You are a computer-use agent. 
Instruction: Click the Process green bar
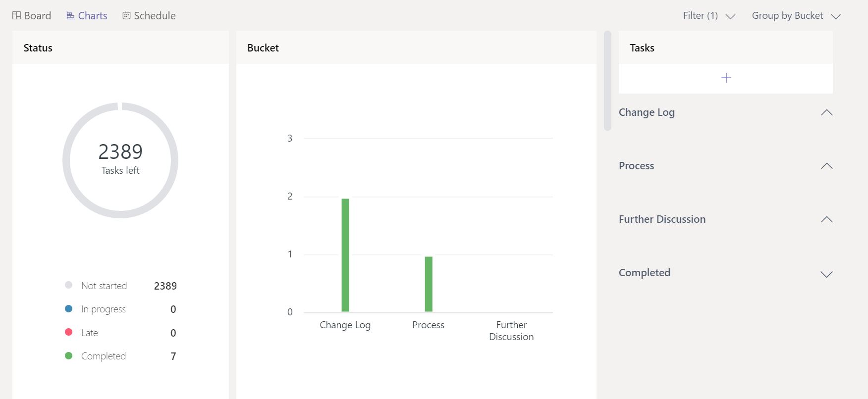(429, 284)
